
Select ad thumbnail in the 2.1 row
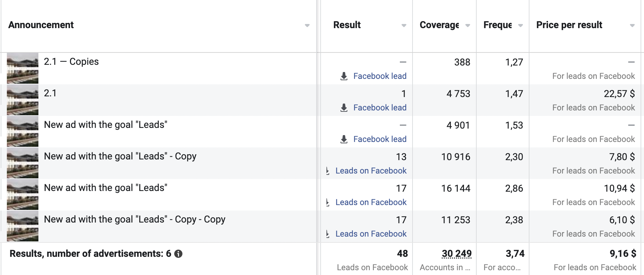click(23, 100)
